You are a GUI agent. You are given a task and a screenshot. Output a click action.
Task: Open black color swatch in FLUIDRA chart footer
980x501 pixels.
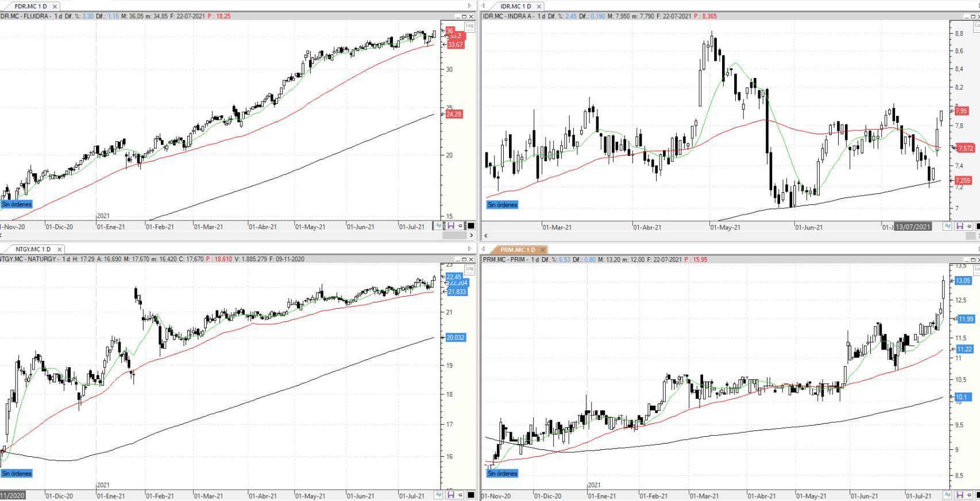coord(470,226)
